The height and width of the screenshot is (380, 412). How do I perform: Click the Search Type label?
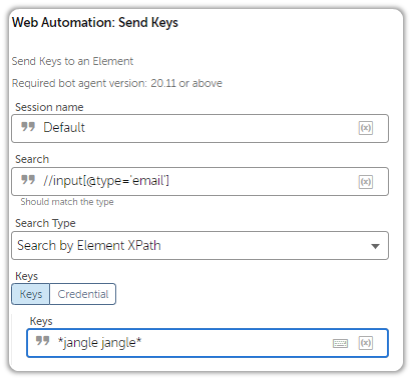pyautogui.click(x=45, y=223)
